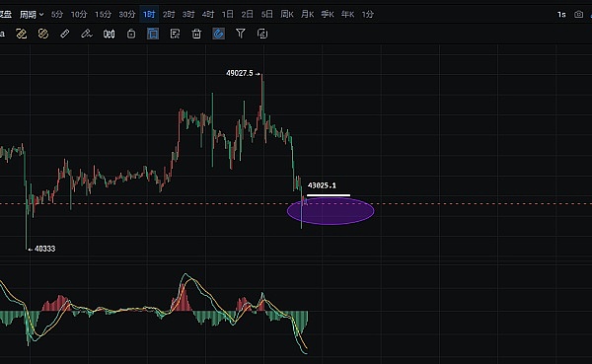Image resolution: width=592 pixels, height=364 pixels.
Task: Switch to the 月K monthly chart
Action: click(307, 15)
